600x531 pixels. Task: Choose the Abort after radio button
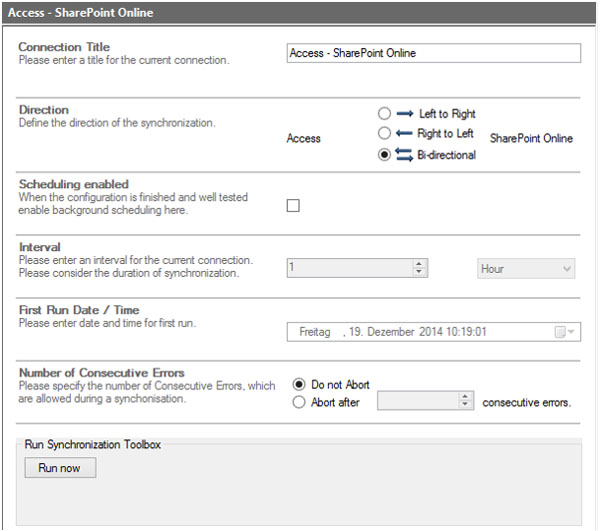299,402
